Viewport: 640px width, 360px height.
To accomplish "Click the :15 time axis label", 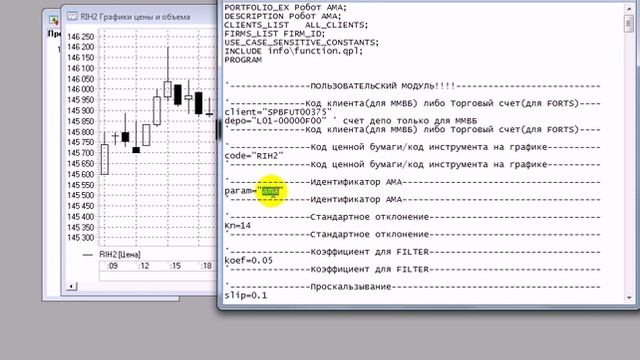I will coord(175,266).
